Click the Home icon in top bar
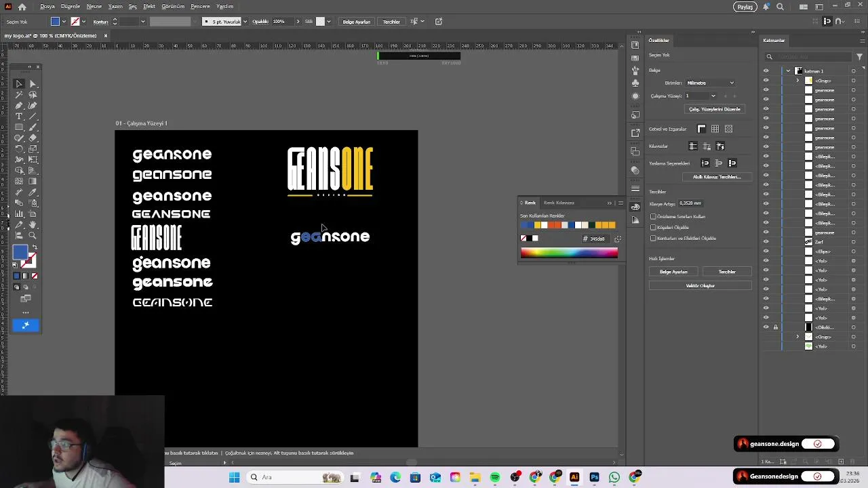This screenshot has width=868, height=488. tap(22, 7)
